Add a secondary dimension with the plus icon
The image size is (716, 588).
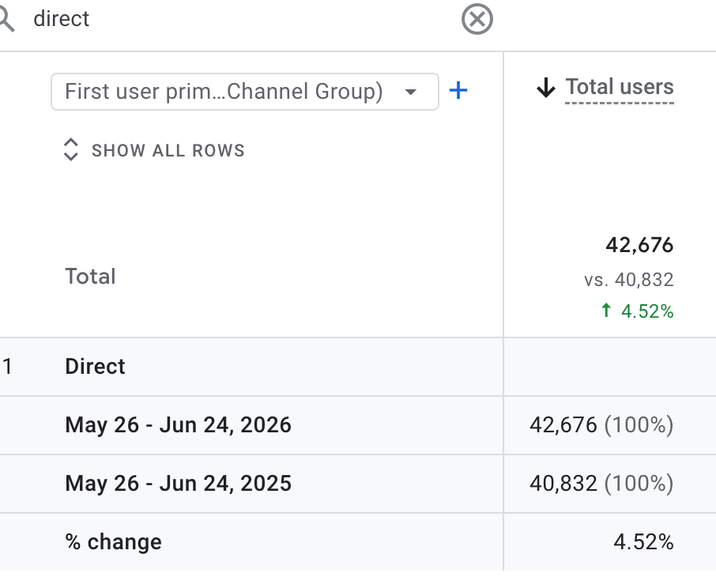458,90
